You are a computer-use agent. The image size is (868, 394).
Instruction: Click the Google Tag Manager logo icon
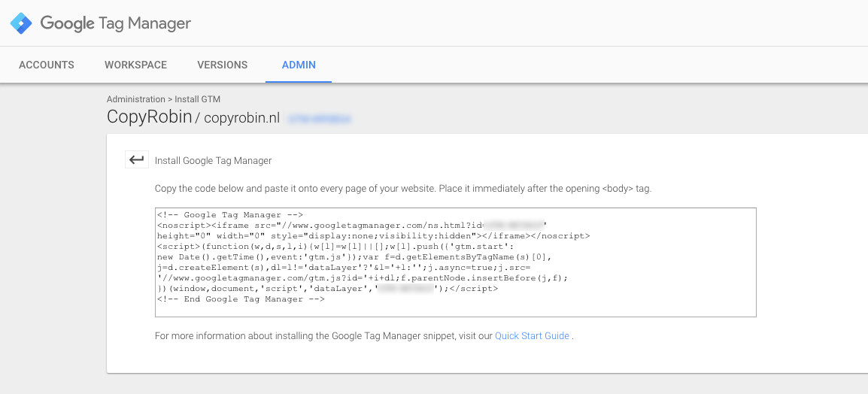point(21,23)
